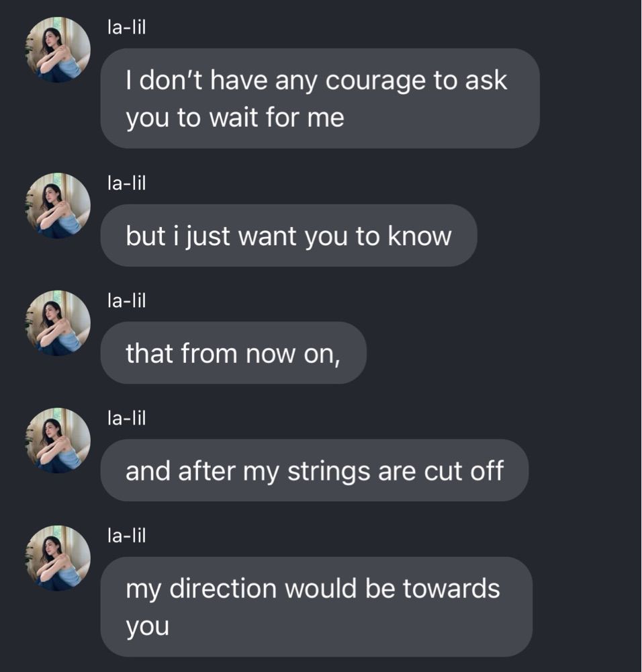Tap the "that from now on," message bubble
Image resolution: width=642 pixels, height=672 pixels.
point(233,353)
